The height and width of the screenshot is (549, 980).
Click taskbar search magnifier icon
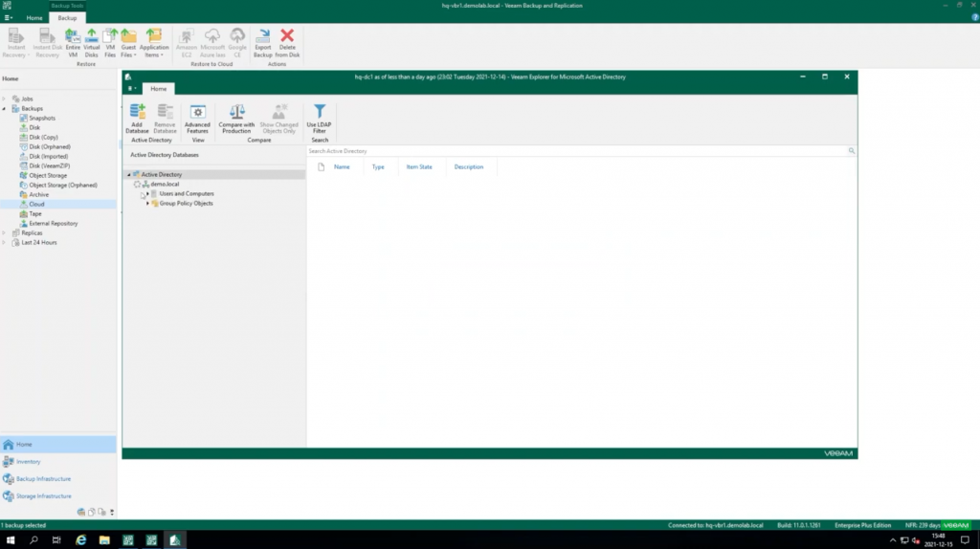33,540
